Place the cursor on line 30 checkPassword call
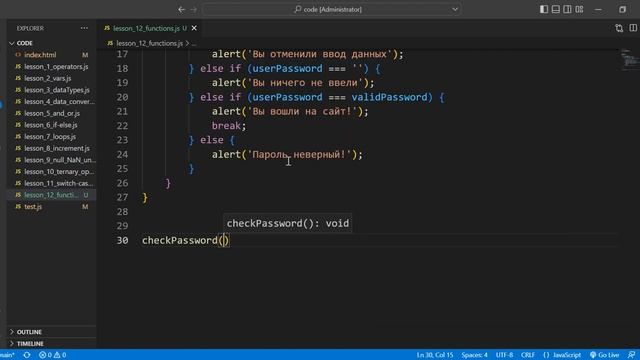Screen dimensions: 640x360 pyautogui.click(x=185, y=240)
